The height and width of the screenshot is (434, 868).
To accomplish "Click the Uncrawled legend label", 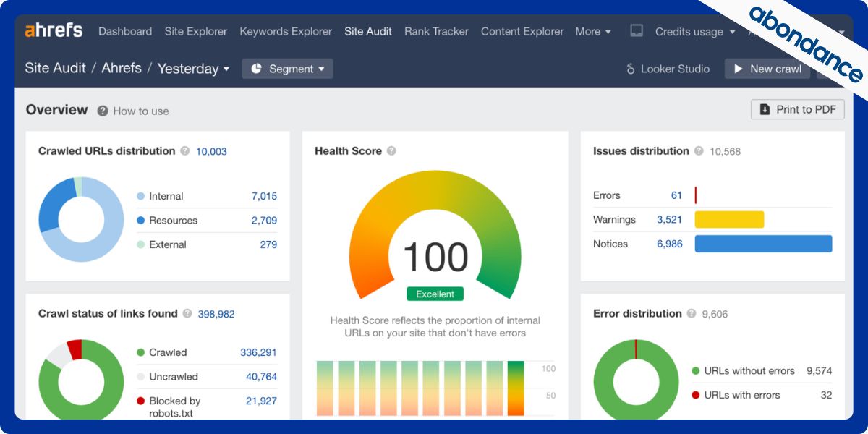I will (x=174, y=377).
